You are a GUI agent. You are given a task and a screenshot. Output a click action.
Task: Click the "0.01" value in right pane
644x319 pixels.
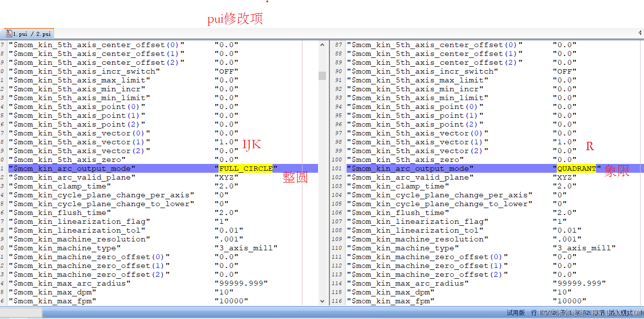tap(567, 230)
